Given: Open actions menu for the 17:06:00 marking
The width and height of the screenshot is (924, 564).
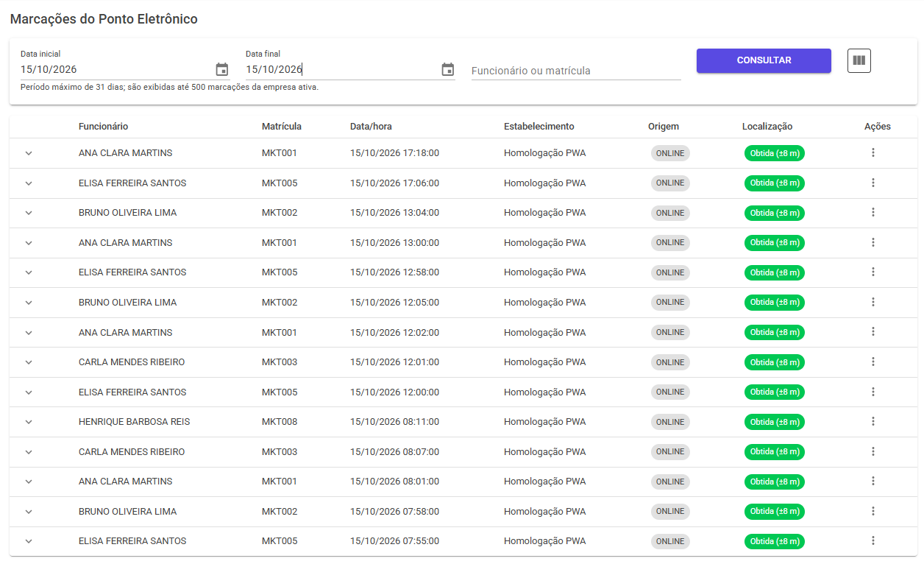Looking at the screenshot, I should 873,183.
